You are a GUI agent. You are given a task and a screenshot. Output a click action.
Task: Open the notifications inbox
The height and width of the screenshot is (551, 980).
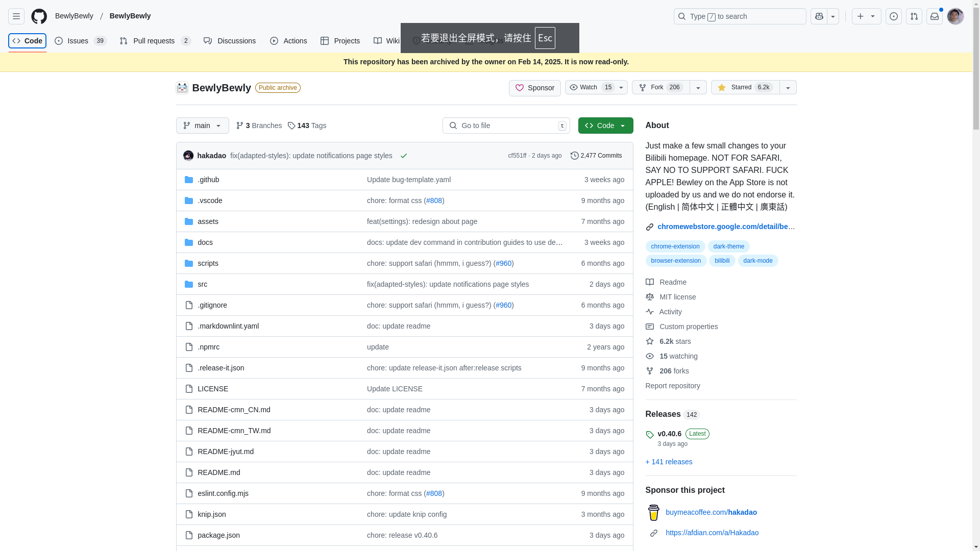[x=934, y=16]
